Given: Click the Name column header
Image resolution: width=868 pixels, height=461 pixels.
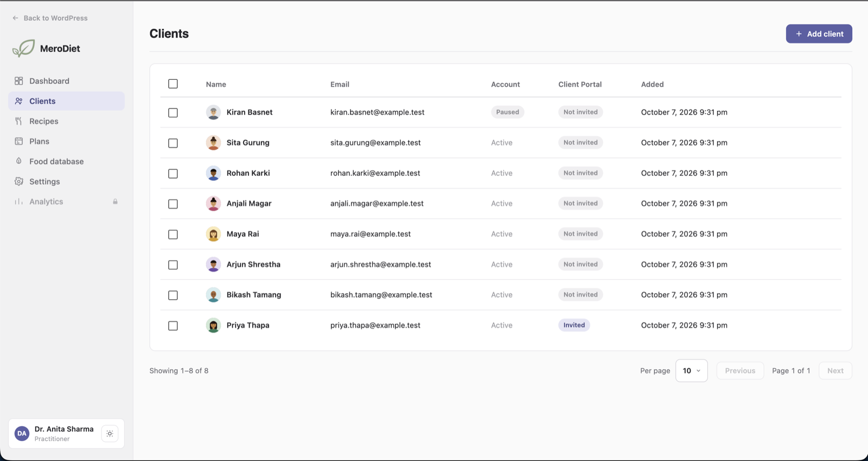Looking at the screenshot, I should point(216,84).
